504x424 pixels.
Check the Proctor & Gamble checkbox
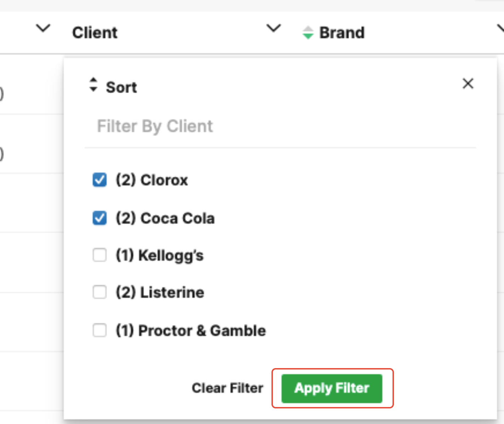pos(99,330)
